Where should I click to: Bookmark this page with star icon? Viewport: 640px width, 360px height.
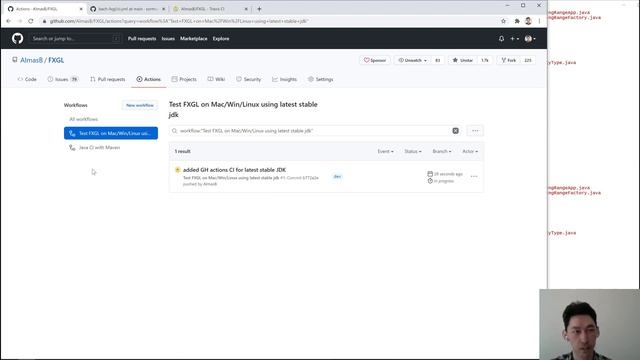[503, 21]
